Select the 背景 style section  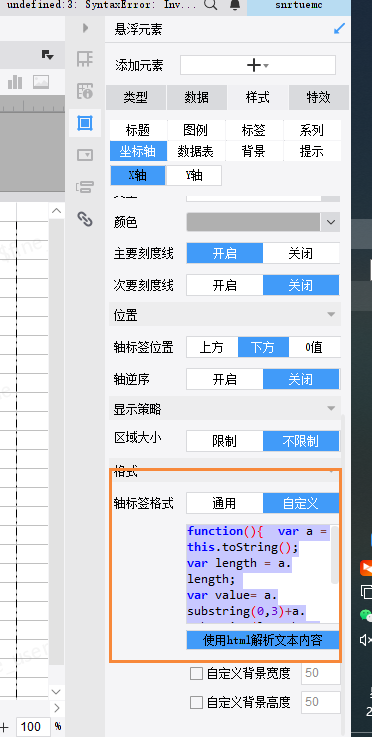click(x=254, y=151)
